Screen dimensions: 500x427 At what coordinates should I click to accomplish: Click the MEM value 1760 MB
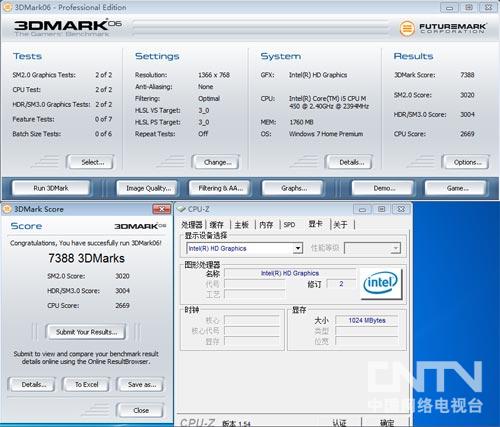point(301,122)
